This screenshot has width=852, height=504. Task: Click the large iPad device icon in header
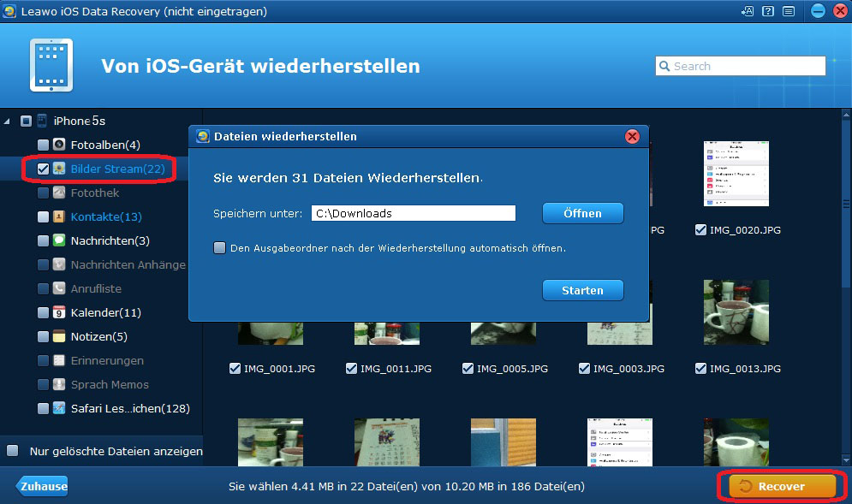pyautogui.click(x=51, y=65)
